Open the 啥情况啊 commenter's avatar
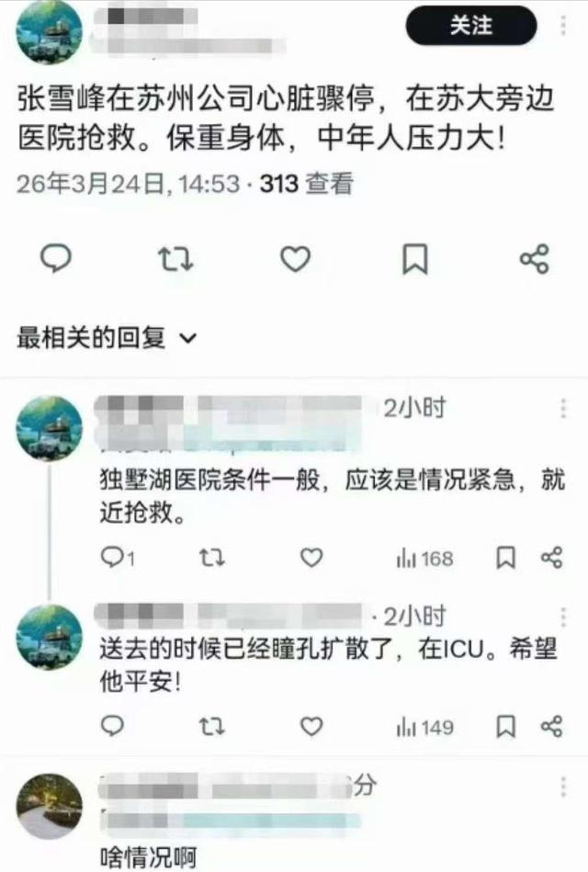 50,805
